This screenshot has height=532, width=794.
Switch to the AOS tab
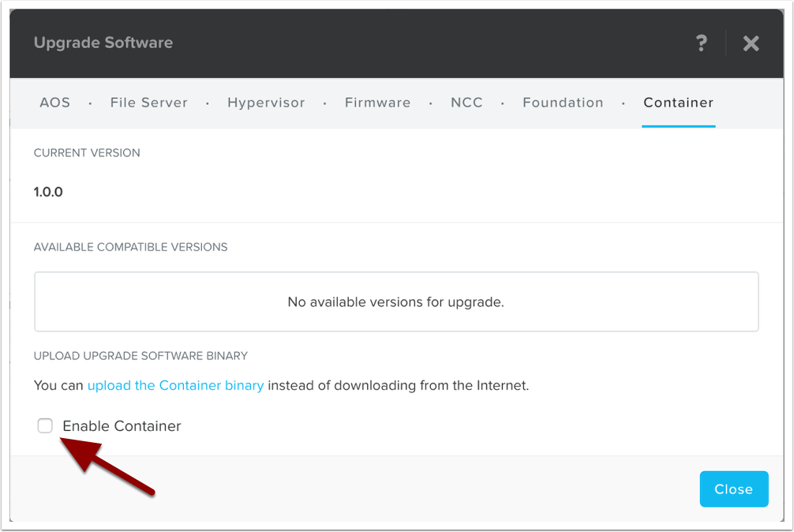(54, 103)
